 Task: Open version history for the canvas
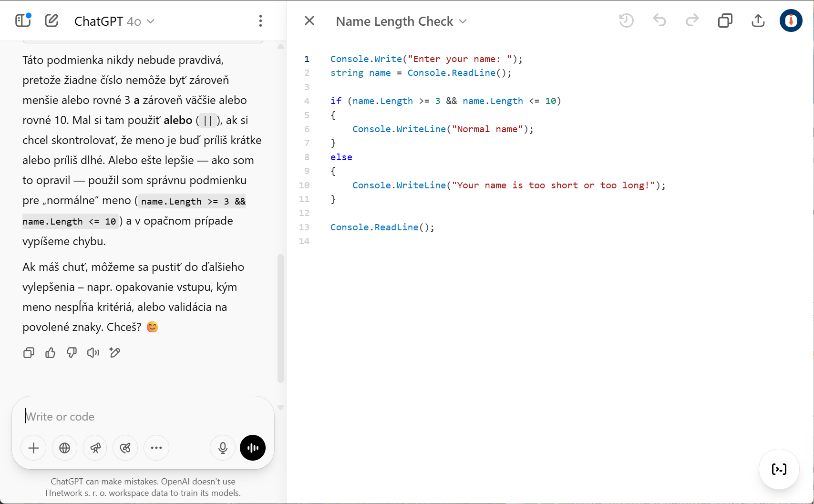coord(626,21)
